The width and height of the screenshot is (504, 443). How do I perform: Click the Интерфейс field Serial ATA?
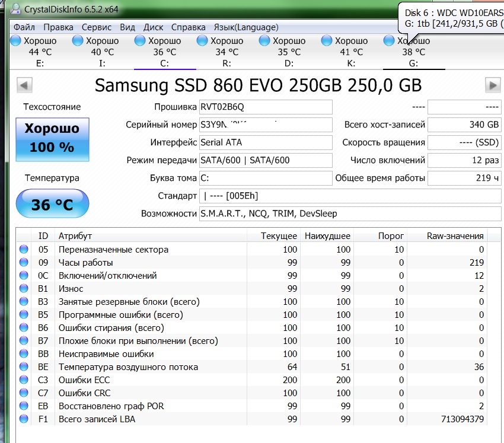click(266, 142)
